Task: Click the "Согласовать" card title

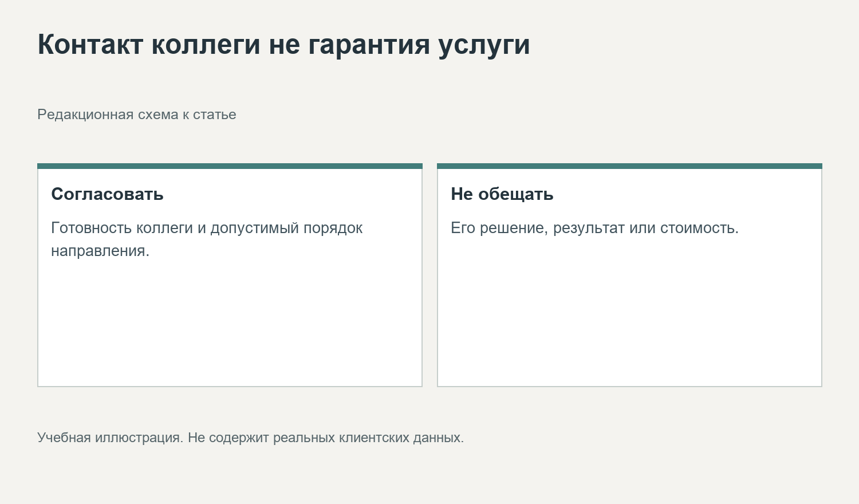Action: coord(108,194)
